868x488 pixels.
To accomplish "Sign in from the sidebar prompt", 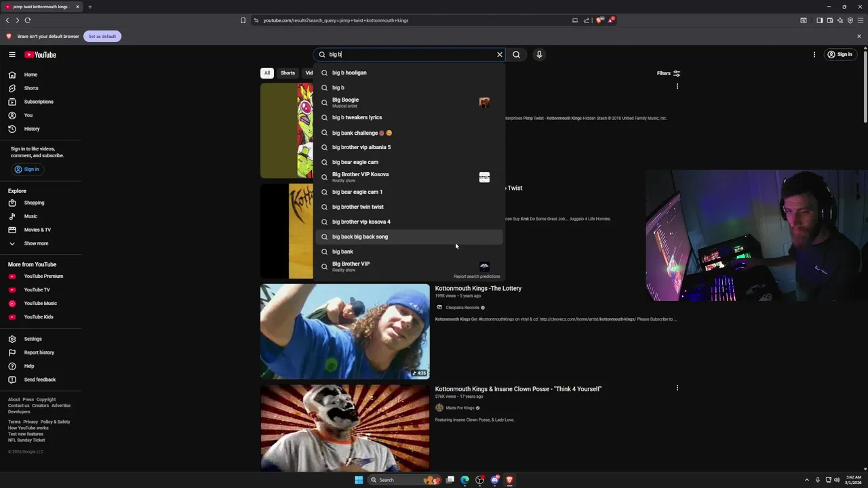I will pos(27,169).
